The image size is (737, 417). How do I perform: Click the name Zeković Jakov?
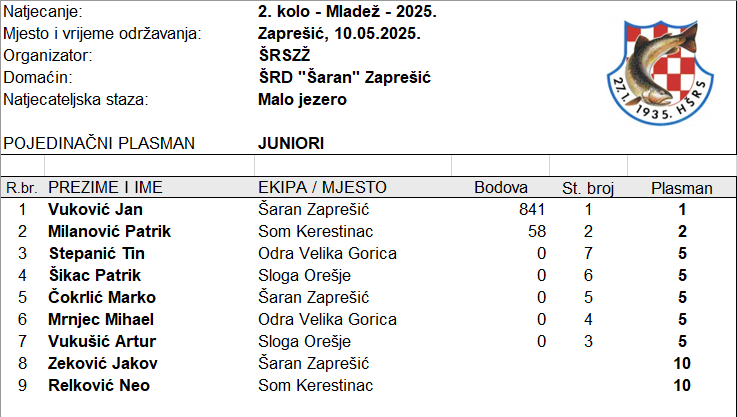point(102,364)
